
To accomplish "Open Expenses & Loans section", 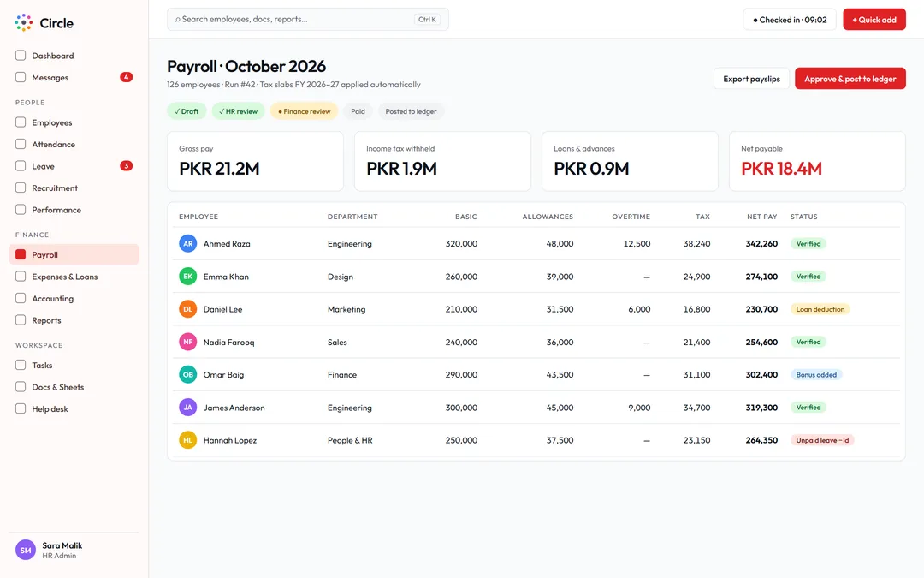I will pos(74,276).
